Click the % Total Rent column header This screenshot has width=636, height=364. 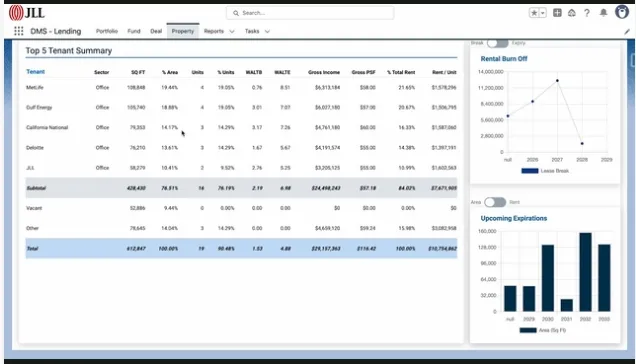pyautogui.click(x=401, y=72)
